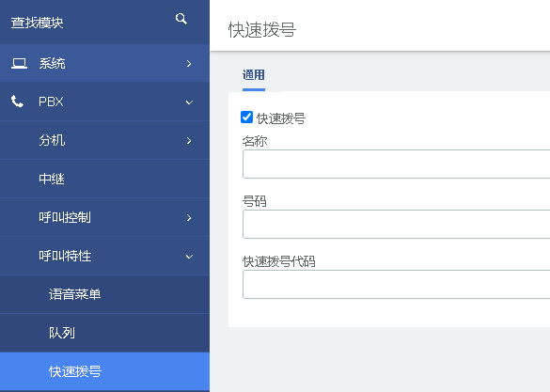Focus the 快速拨号代码 input field
Image resolution: width=550 pixels, height=392 pixels.
(x=397, y=284)
